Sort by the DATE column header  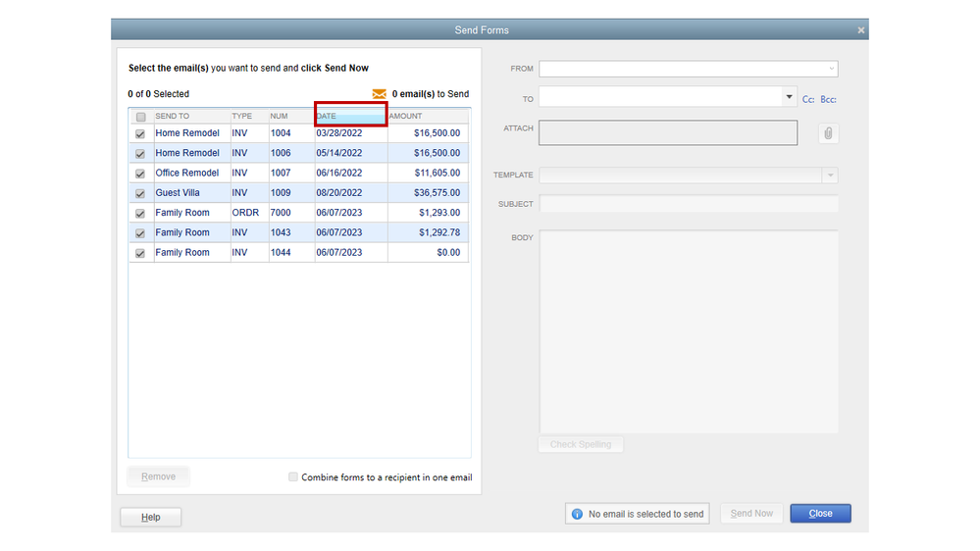point(350,117)
